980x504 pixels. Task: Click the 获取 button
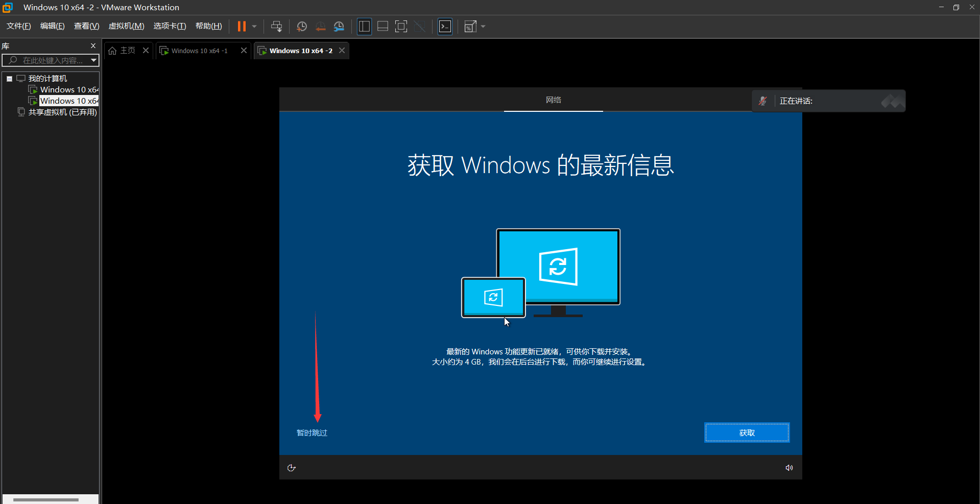coord(747,433)
